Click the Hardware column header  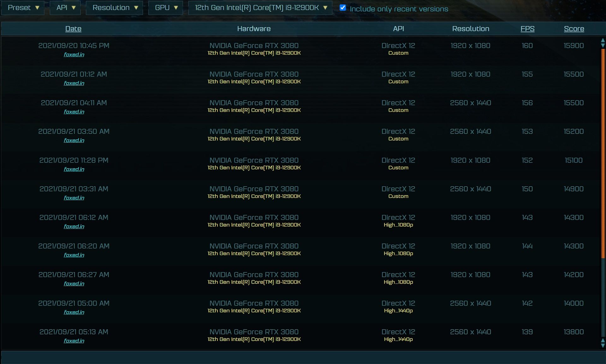pos(254,29)
